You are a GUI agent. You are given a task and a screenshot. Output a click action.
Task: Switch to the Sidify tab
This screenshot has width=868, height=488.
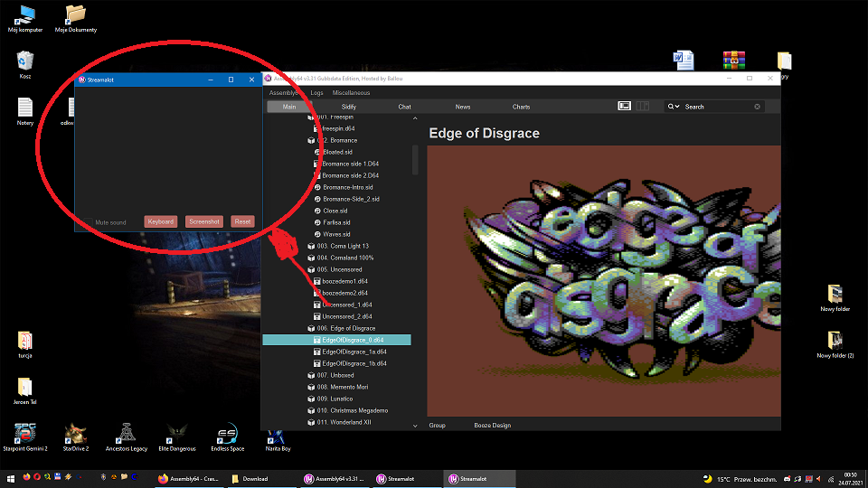pyautogui.click(x=348, y=107)
